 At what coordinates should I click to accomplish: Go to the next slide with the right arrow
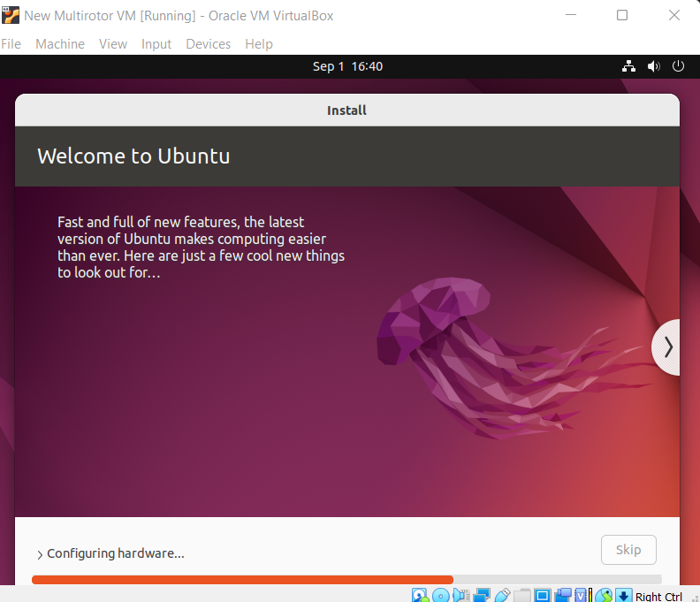[x=666, y=347]
